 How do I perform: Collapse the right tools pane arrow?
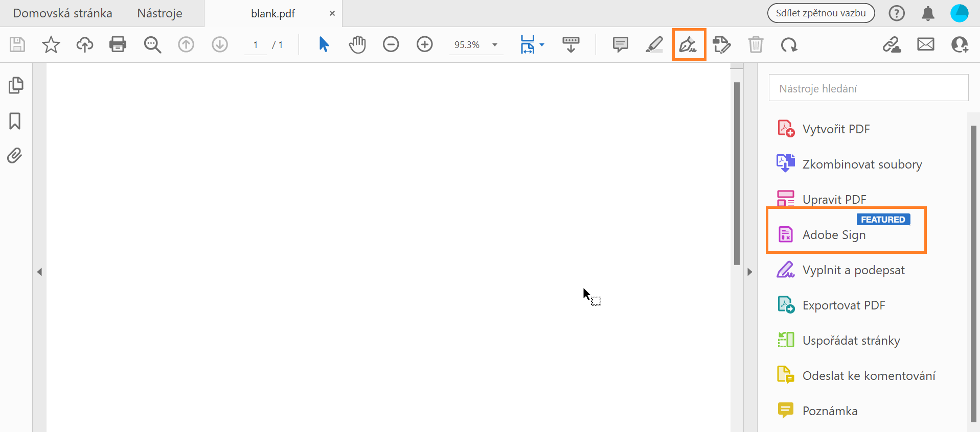coord(750,272)
